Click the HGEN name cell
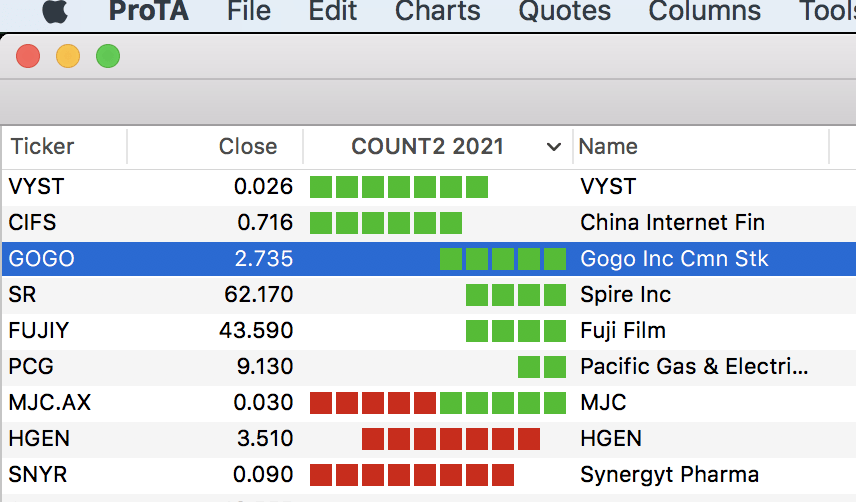 611,439
